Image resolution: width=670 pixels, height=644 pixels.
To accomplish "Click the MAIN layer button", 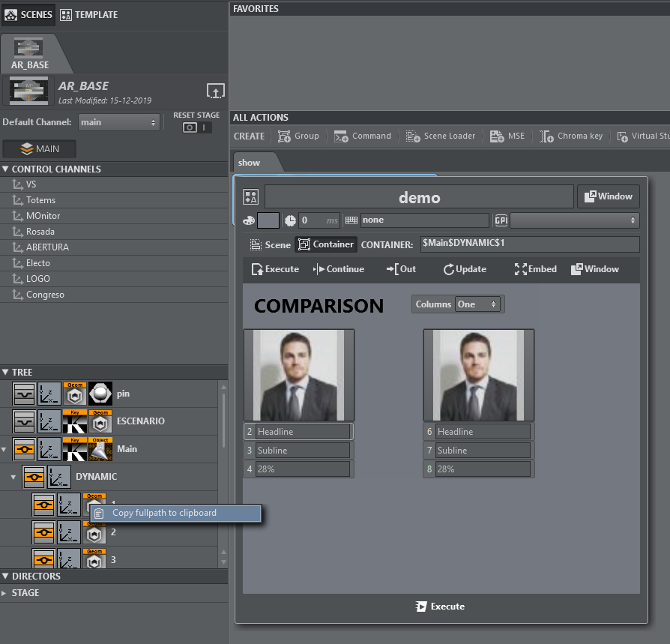I will (40, 148).
